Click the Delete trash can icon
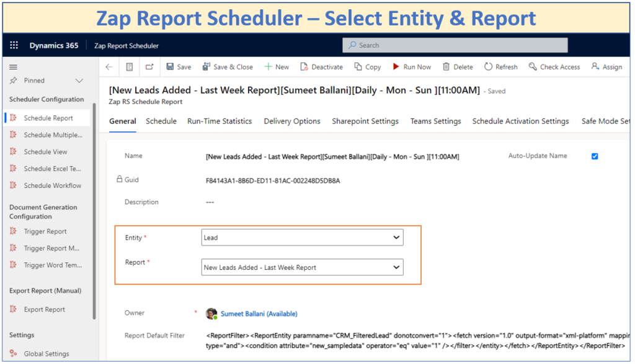This screenshot has height=364, width=635. pos(446,67)
